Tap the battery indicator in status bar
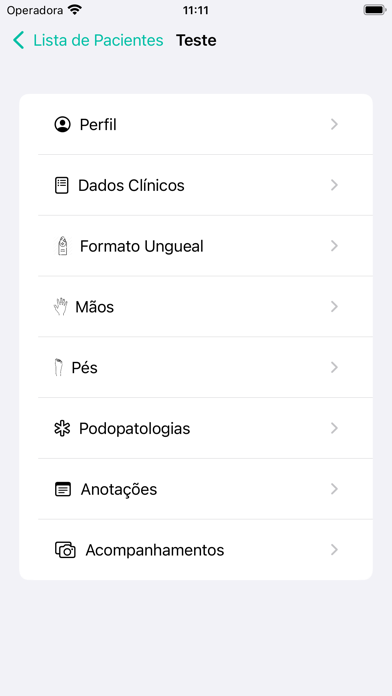Viewport: 392px width, 696px height. pyautogui.click(x=375, y=10)
